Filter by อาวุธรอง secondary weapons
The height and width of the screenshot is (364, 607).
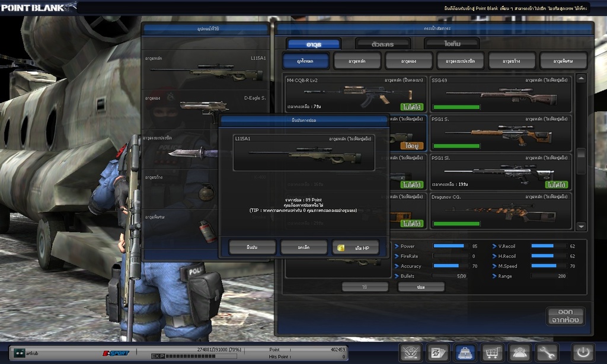point(408,60)
